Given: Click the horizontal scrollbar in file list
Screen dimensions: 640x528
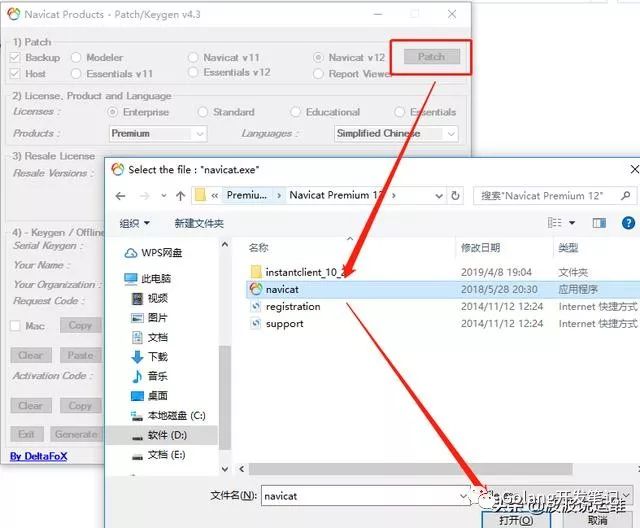Looking at the screenshot, I should pos(410,469).
